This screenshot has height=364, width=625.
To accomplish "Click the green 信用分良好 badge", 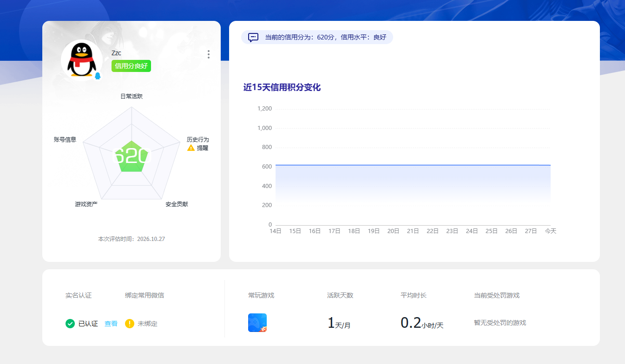I will [131, 66].
